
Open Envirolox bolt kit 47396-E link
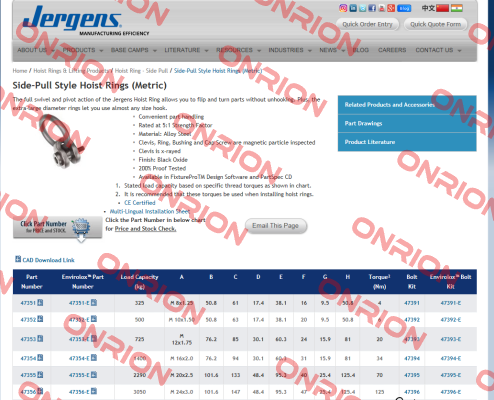[451, 392]
